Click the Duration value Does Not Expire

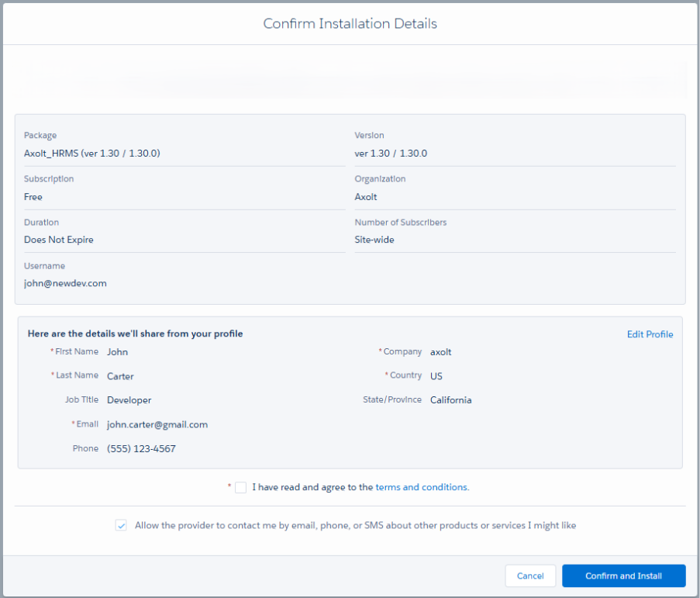pos(59,240)
